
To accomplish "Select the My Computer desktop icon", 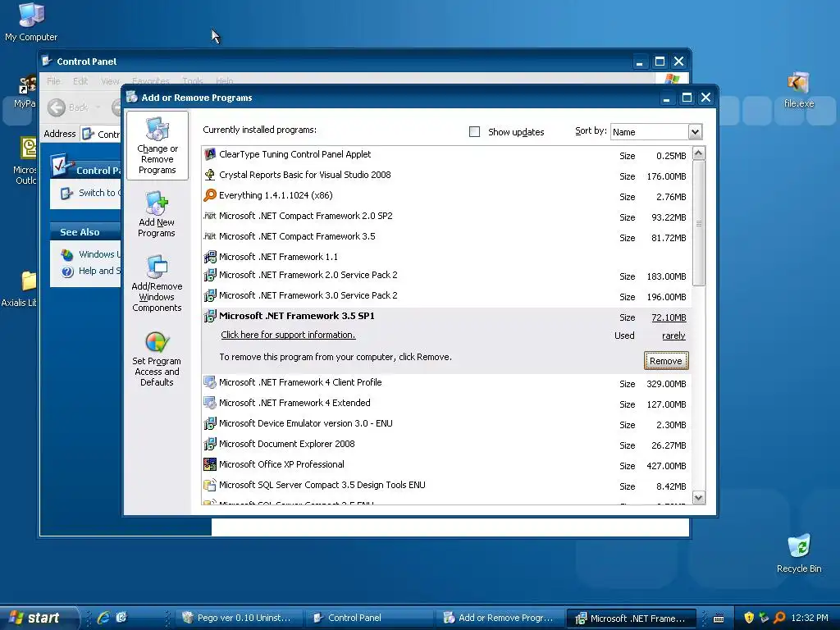I will coord(31,21).
